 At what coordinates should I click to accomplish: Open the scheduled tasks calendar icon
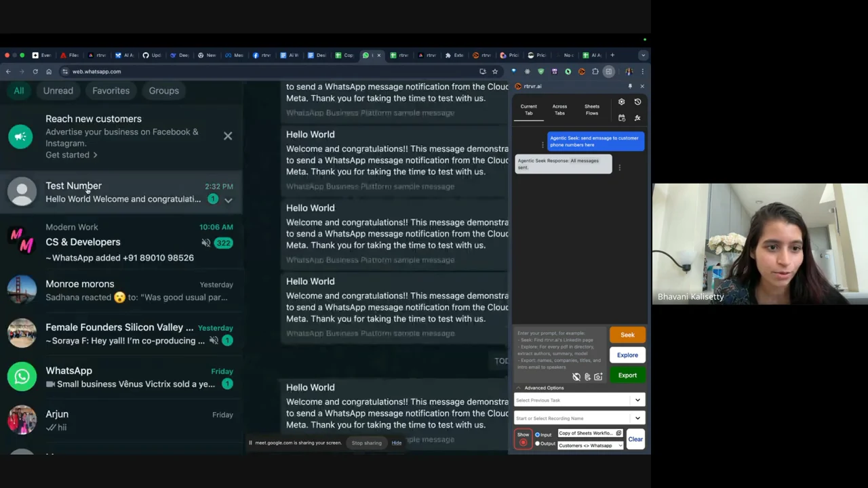(x=621, y=118)
